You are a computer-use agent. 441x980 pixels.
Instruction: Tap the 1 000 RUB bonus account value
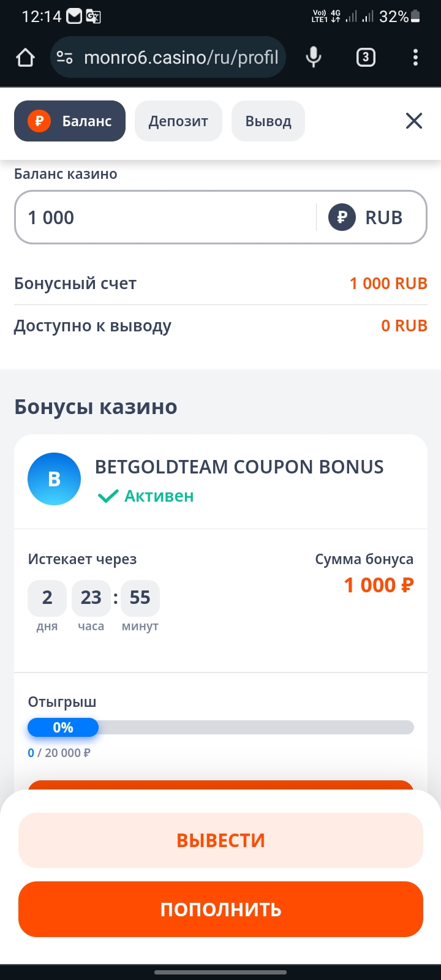(x=388, y=284)
